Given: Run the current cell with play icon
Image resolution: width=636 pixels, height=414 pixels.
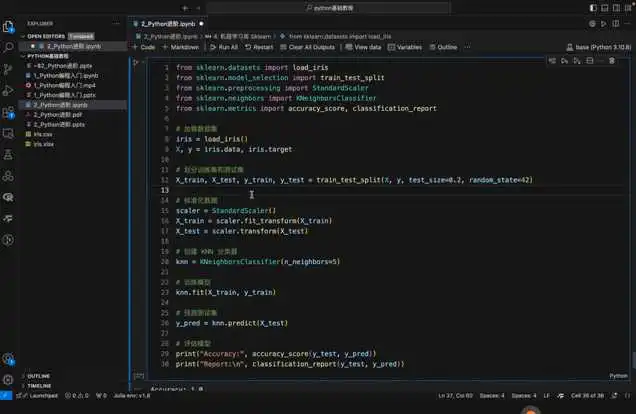Looking at the screenshot, I should pyautogui.click(x=137, y=62).
